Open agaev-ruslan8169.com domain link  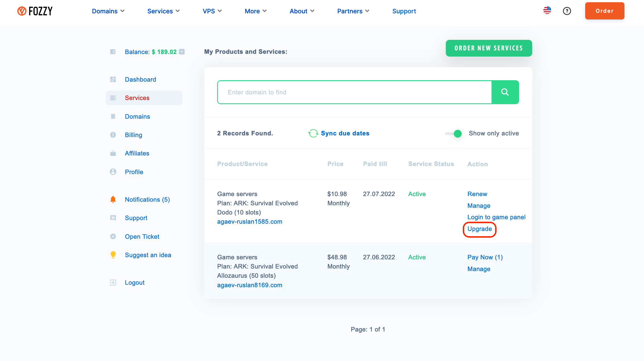(250, 285)
